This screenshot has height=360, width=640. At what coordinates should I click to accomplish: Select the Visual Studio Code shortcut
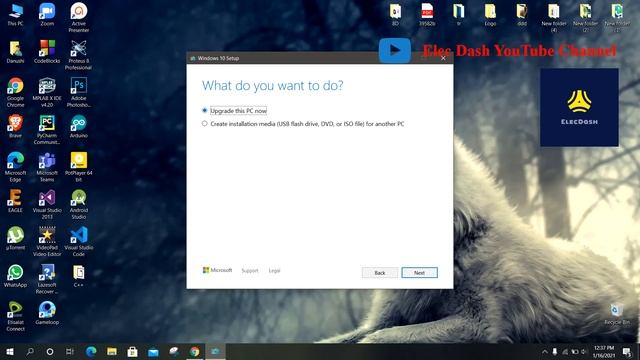(78, 242)
